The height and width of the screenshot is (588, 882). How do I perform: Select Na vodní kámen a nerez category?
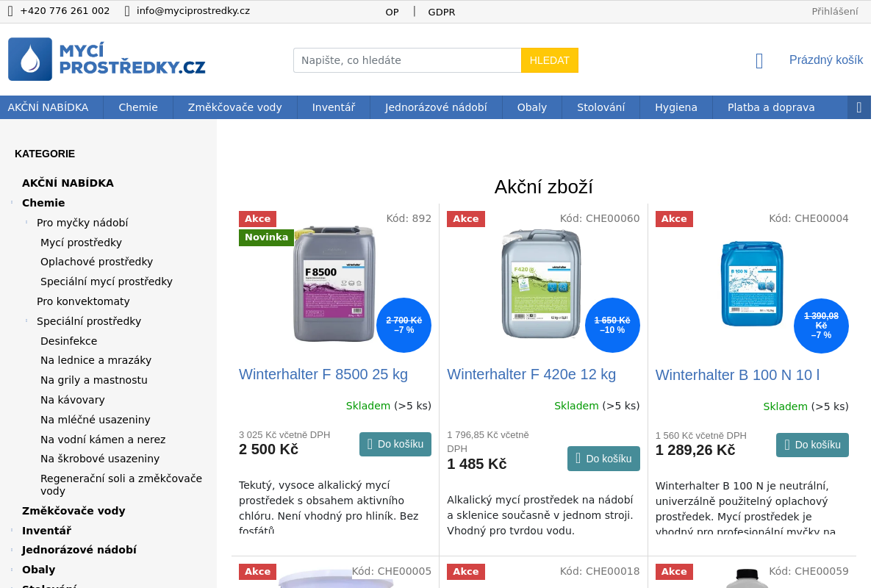[103, 440]
